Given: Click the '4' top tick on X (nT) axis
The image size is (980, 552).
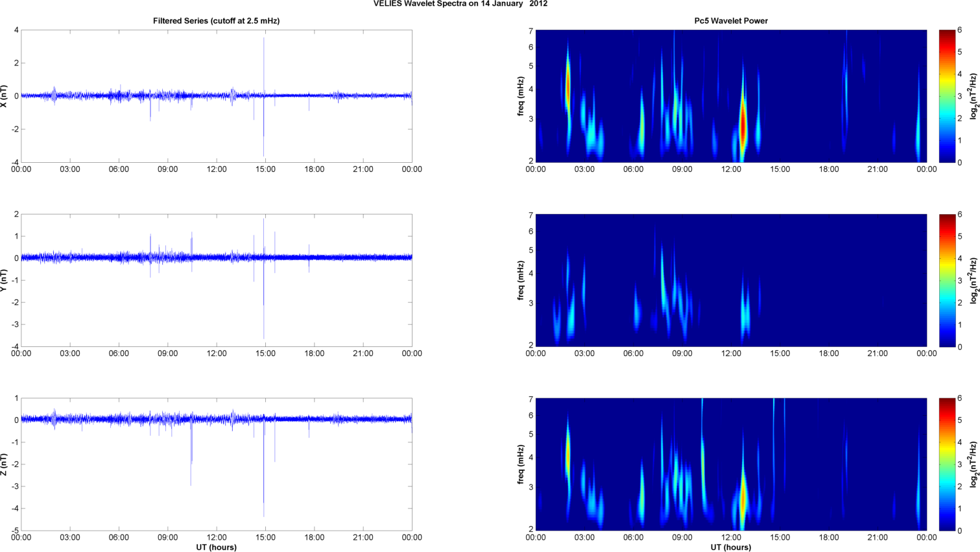Looking at the screenshot, I should click(16, 30).
